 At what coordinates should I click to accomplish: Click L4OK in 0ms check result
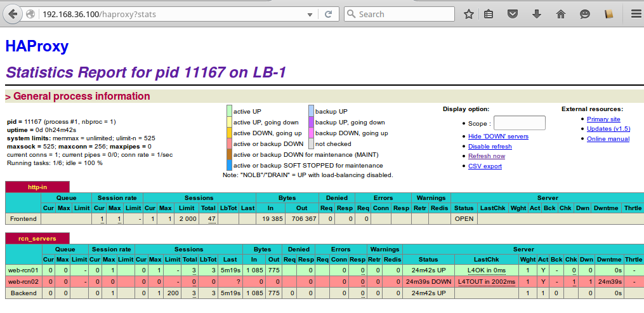487,270
